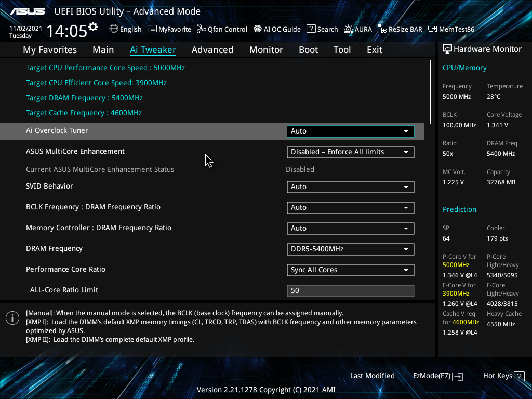This screenshot has width=532, height=399.
Task: Click the 32768 MB capacity value
Action: pos(501,182)
